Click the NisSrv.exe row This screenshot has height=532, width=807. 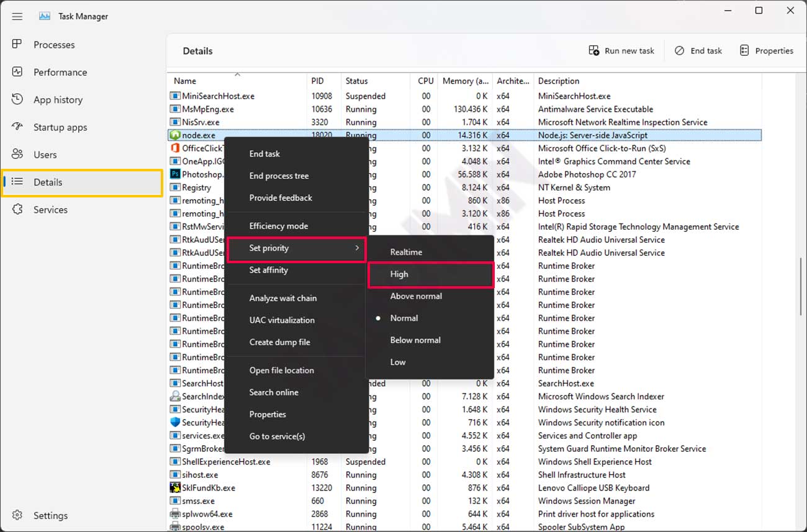(x=464, y=122)
